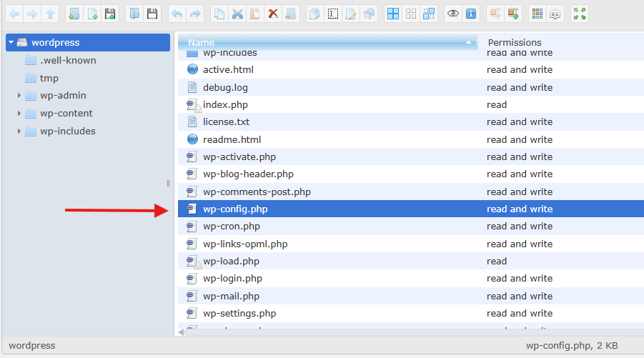Screen dimensions: 644x358
Task: Select the .well-known folder in tree
Action: click(67, 61)
